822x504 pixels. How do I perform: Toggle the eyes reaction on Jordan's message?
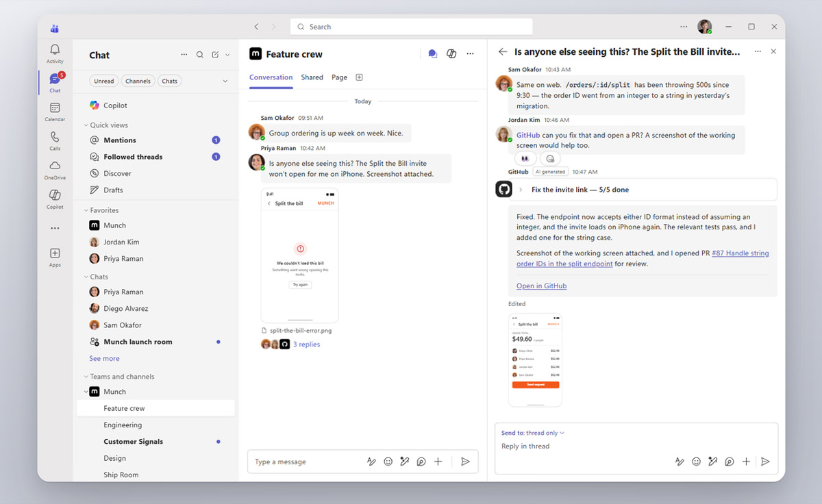525,158
